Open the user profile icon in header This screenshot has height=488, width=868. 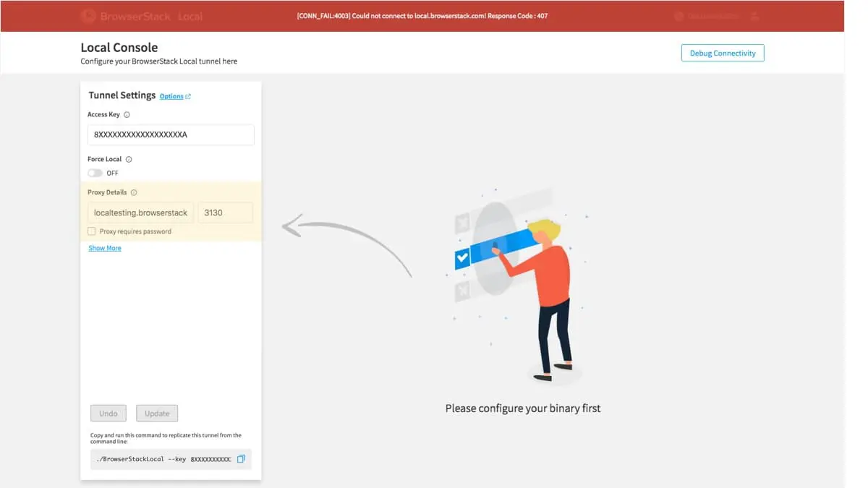755,16
